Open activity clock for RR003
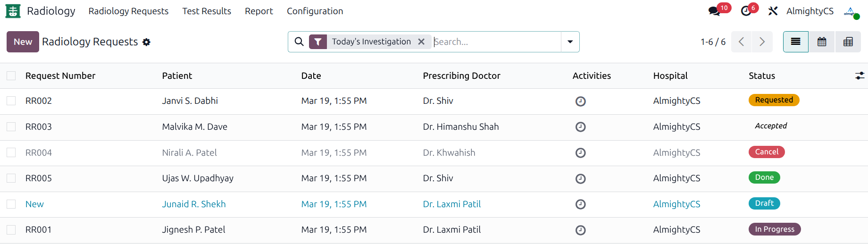 click(581, 127)
